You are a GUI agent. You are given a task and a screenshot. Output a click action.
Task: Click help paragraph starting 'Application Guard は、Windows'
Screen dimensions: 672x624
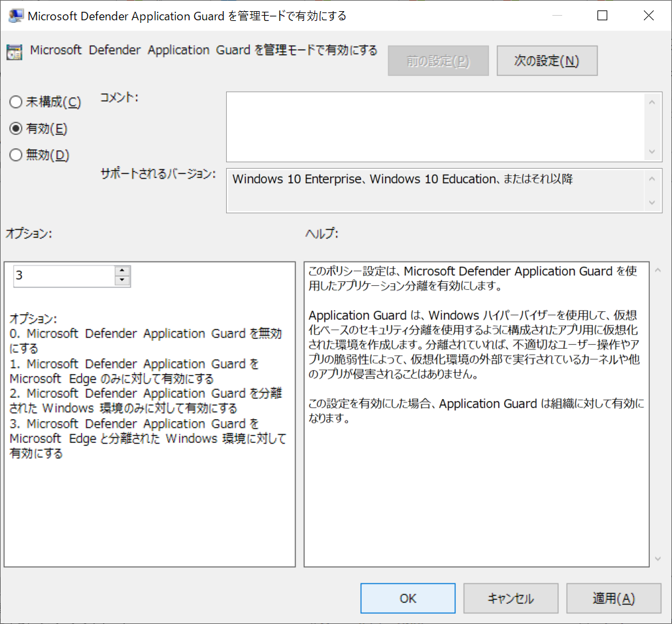[x=474, y=345]
